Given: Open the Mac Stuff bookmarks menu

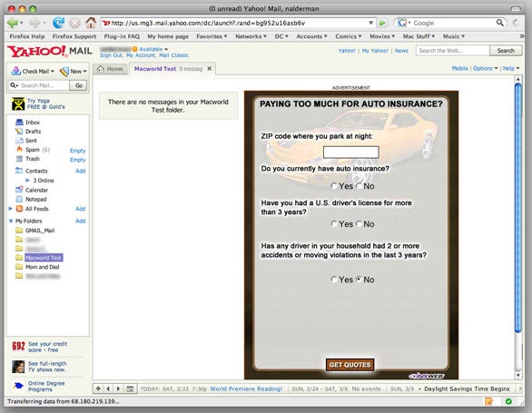Looking at the screenshot, I should pyautogui.click(x=419, y=36).
